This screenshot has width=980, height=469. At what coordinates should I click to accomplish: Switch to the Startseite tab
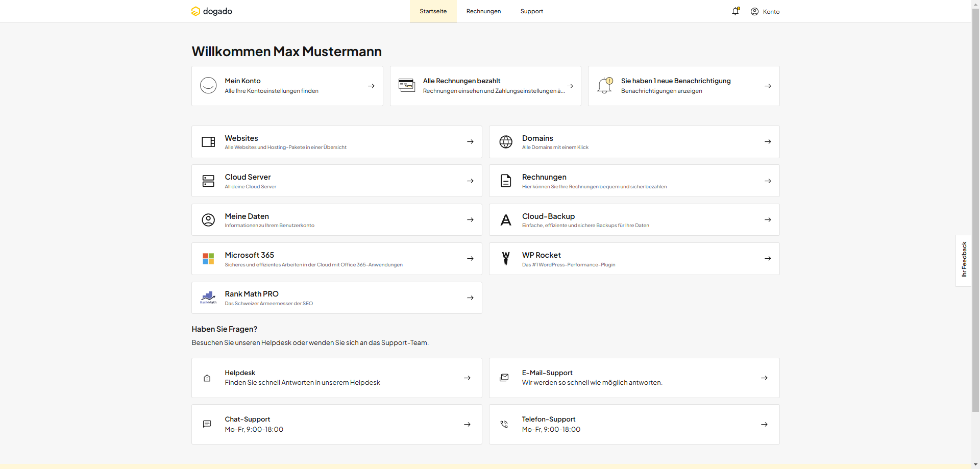433,11
